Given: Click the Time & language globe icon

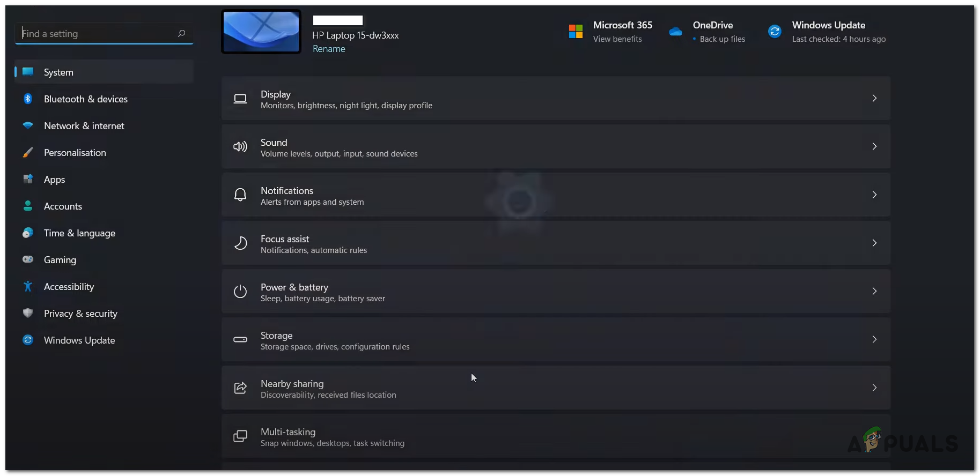Looking at the screenshot, I should pyautogui.click(x=28, y=233).
